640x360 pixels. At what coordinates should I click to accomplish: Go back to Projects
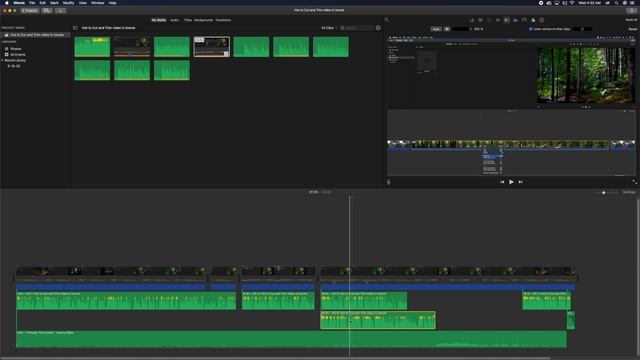(x=29, y=11)
